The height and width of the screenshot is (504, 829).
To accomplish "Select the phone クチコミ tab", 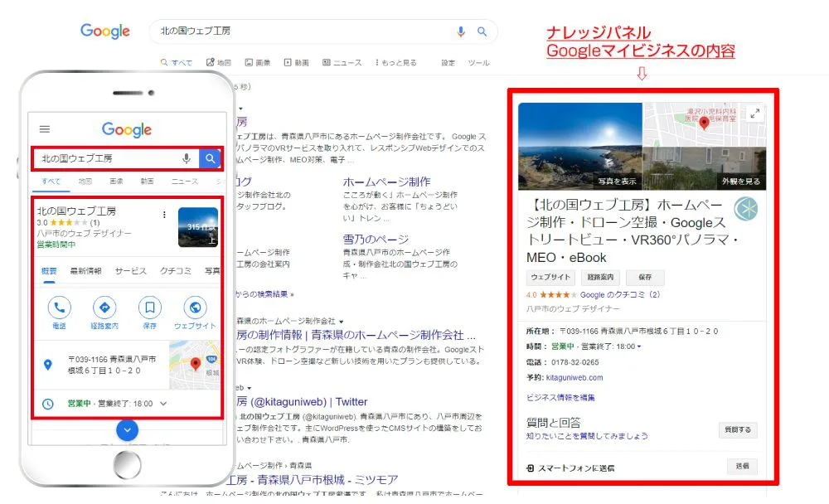I will [x=176, y=271].
